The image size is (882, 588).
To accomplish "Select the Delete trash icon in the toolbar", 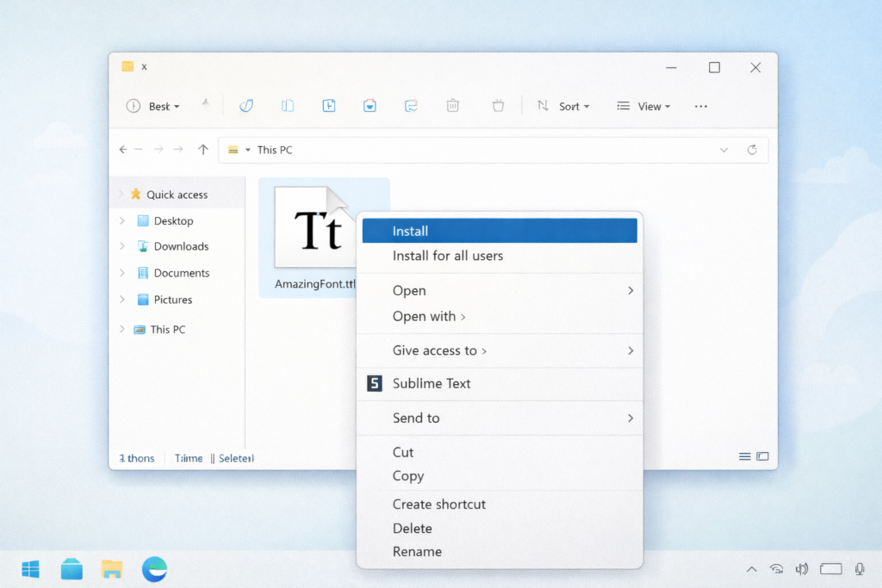I will pyautogui.click(x=452, y=105).
